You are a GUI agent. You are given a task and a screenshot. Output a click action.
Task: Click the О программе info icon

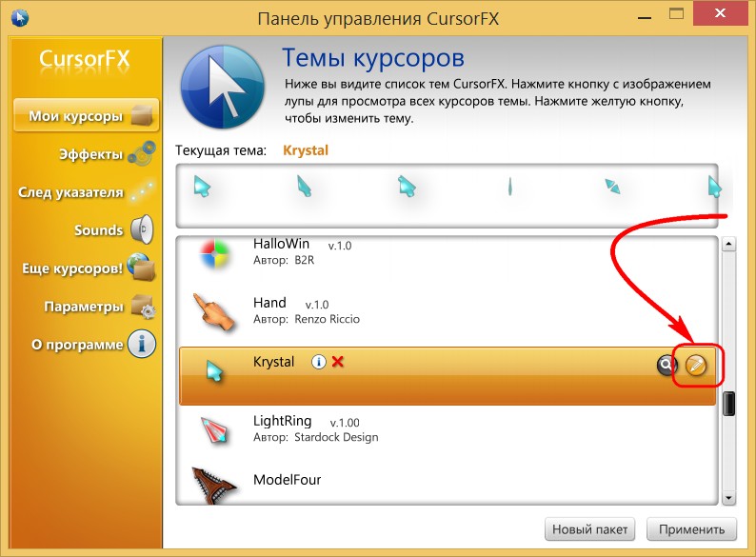pyautogui.click(x=142, y=344)
